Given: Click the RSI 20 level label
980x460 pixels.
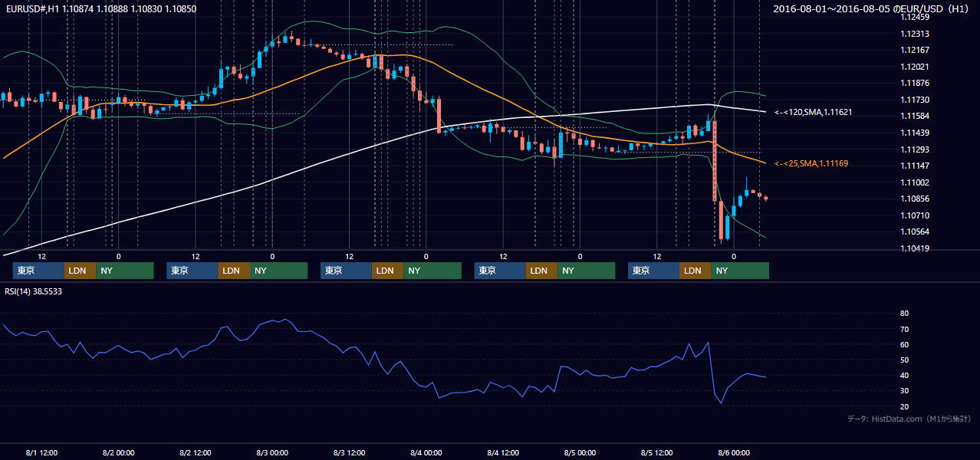Looking at the screenshot, I should point(904,406).
